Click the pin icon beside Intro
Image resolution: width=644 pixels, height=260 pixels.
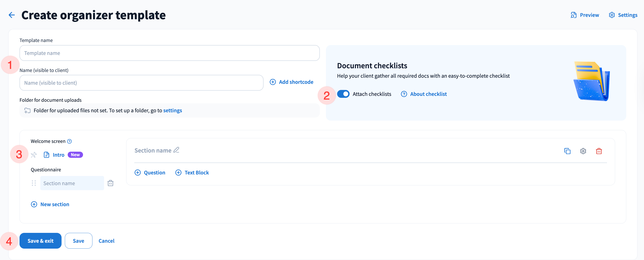click(x=34, y=155)
